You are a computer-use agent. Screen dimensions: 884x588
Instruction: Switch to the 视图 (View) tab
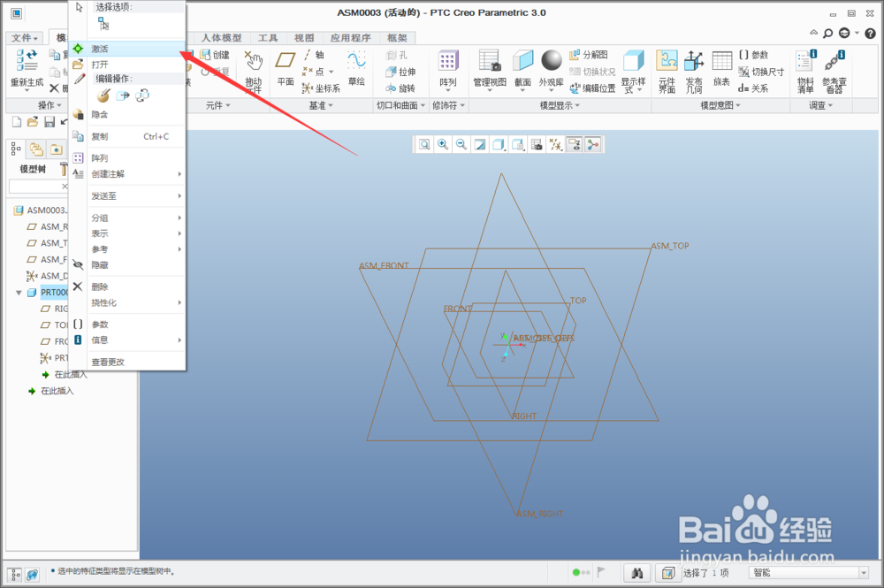(304, 38)
